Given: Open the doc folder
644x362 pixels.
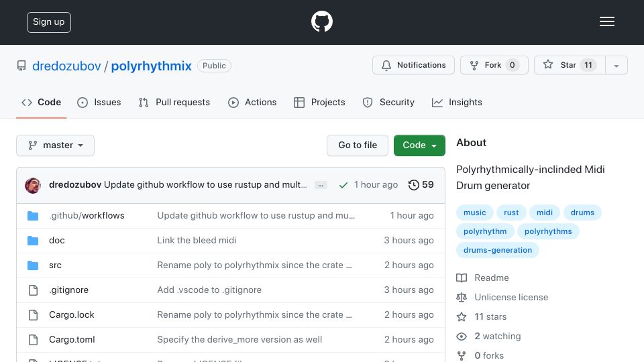Looking at the screenshot, I should (x=56, y=240).
